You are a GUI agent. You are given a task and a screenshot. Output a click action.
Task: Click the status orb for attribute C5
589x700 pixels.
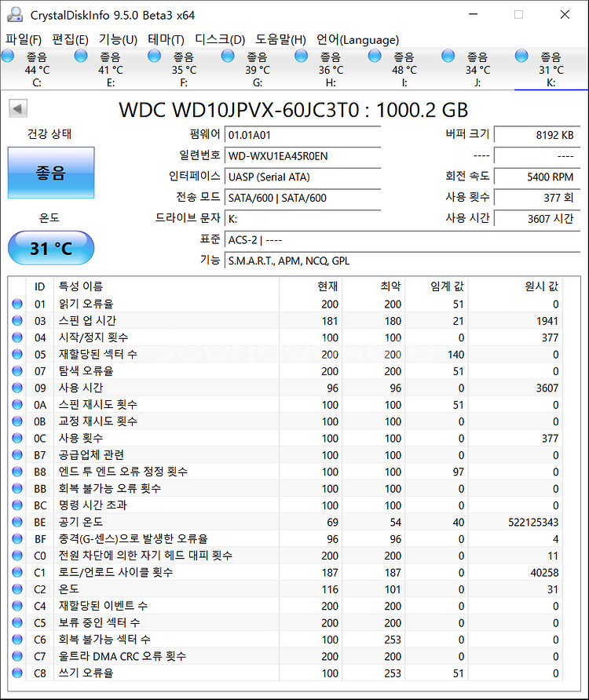tap(17, 623)
